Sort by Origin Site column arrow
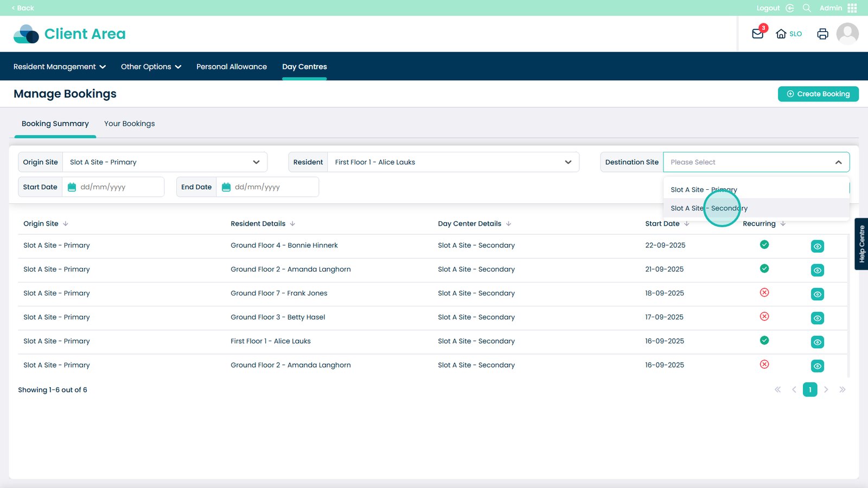The height and width of the screenshot is (488, 868). tap(66, 223)
